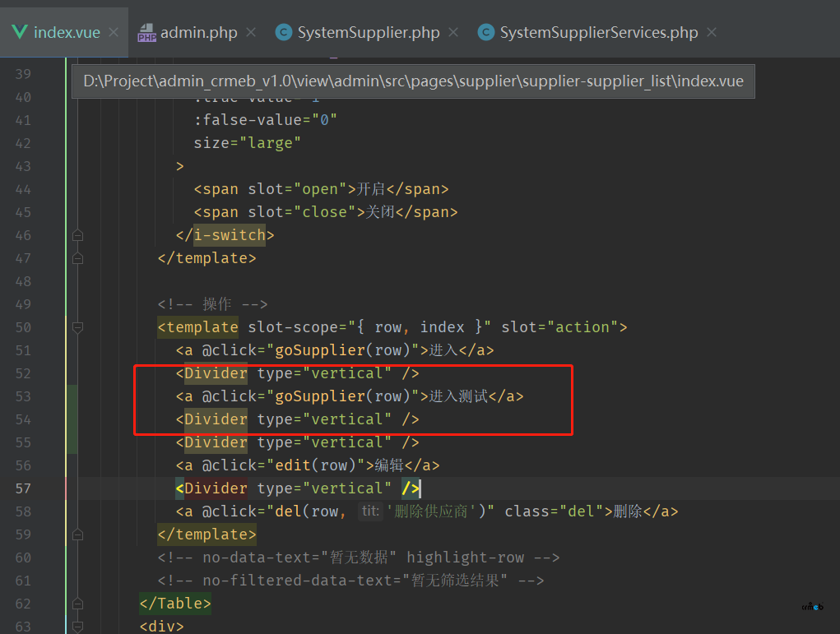Click the PHP file icon on admin.php tab
This screenshot has width=840, height=634.
pos(146,33)
